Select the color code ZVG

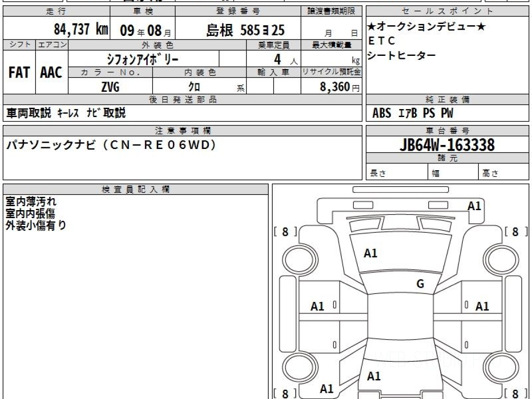(110, 87)
